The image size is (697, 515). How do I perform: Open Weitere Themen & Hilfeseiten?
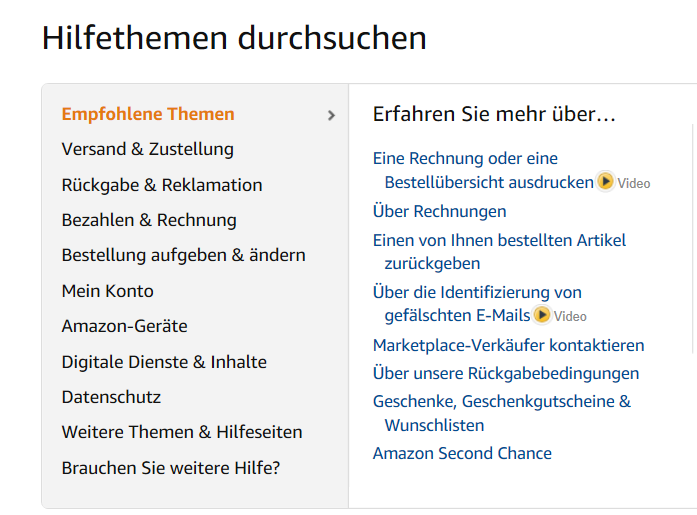[x=182, y=432]
